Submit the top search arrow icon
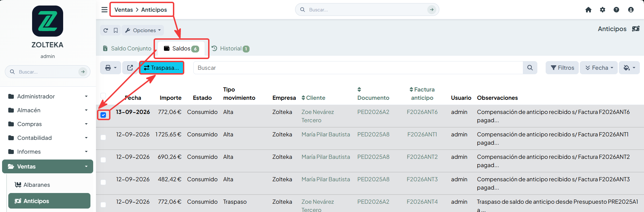 [432, 10]
